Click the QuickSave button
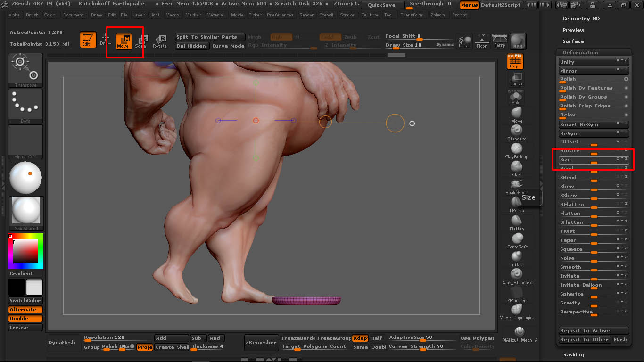Viewport: 644px width, 362px height. click(382, 5)
